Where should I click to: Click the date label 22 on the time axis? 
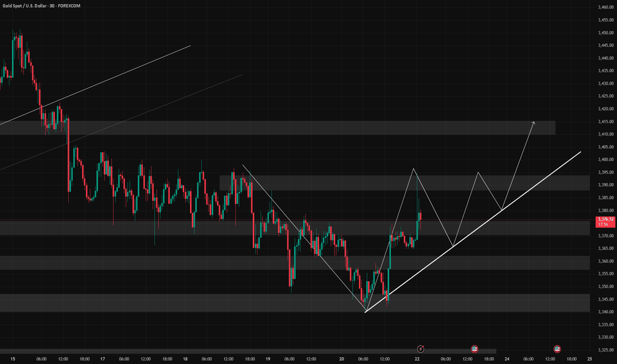(417, 359)
